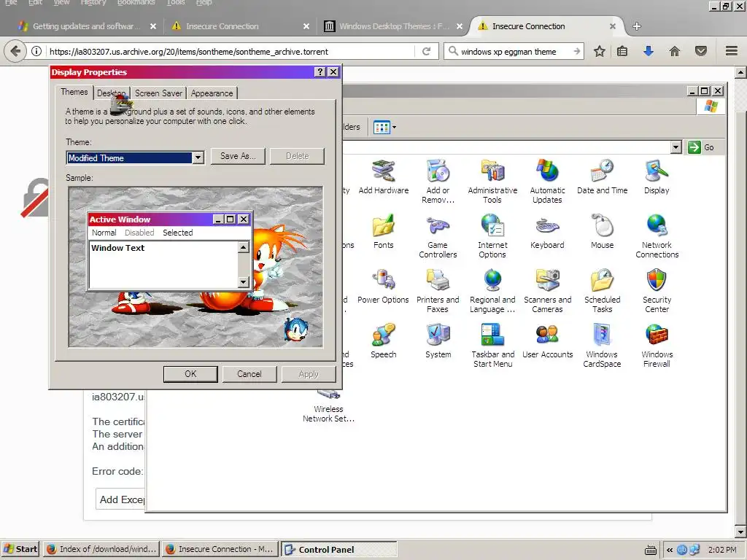Screen dimensions: 747x560
Task: Open the Network Connections icon
Action: point(657,236)
